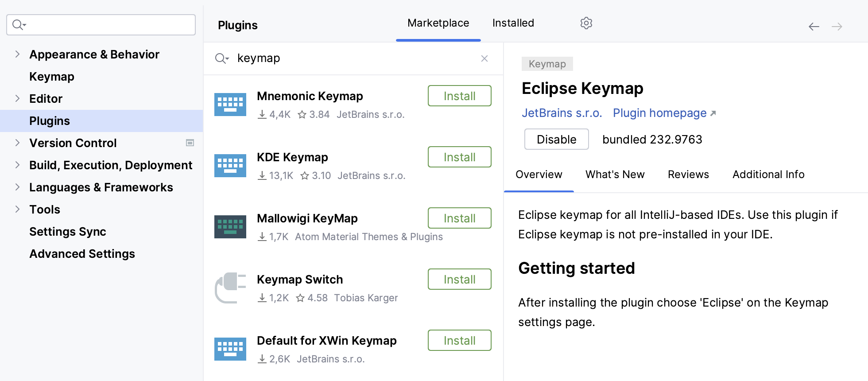The height and width of the screenshot is (381, 868).
Task: Install the KDE Keymap plugin
Action: (460, 157)
